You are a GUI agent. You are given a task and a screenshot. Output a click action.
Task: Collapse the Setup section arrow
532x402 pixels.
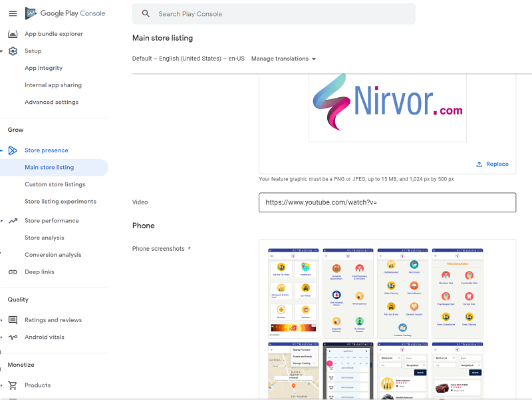[x=2, y=51]
